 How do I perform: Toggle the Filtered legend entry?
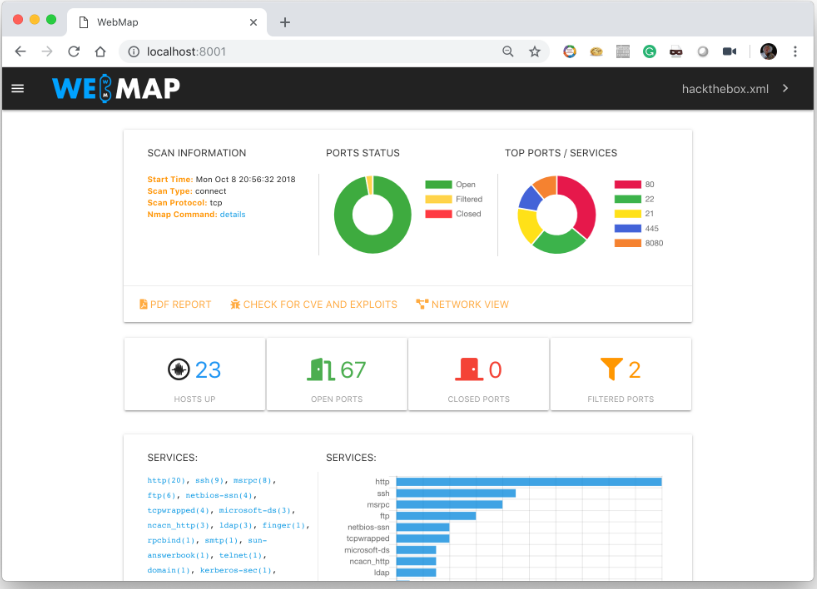point(447,199)
